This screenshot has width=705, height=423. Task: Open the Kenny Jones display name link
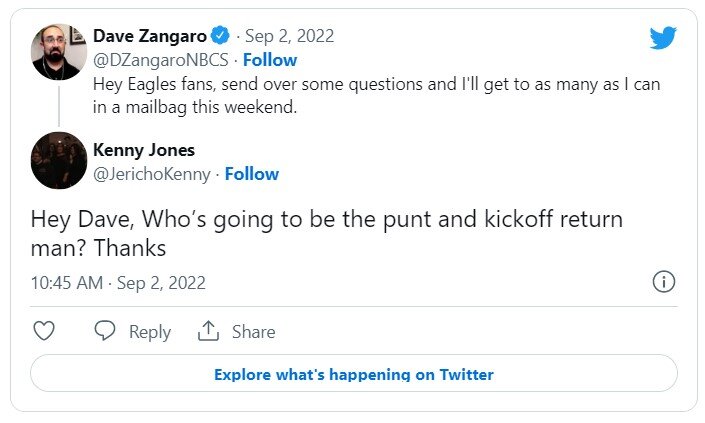click(x=144, y=150)
